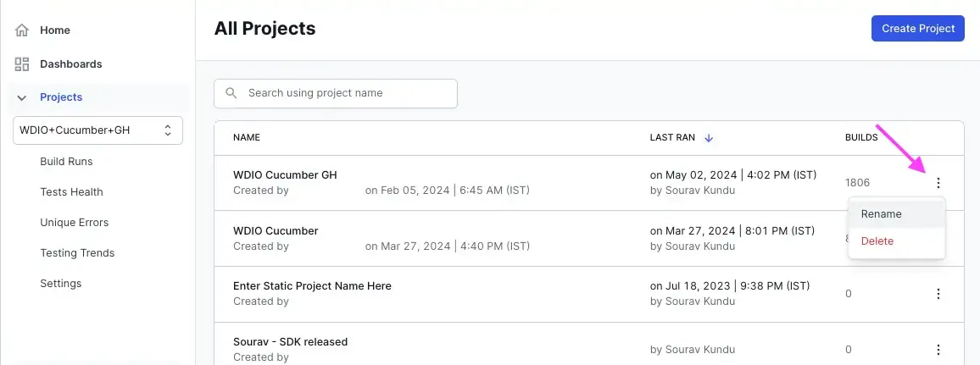Open the WDIO Cucumber GH project
The width and height of the screenshot is (980, 365).
coord(285,175)
